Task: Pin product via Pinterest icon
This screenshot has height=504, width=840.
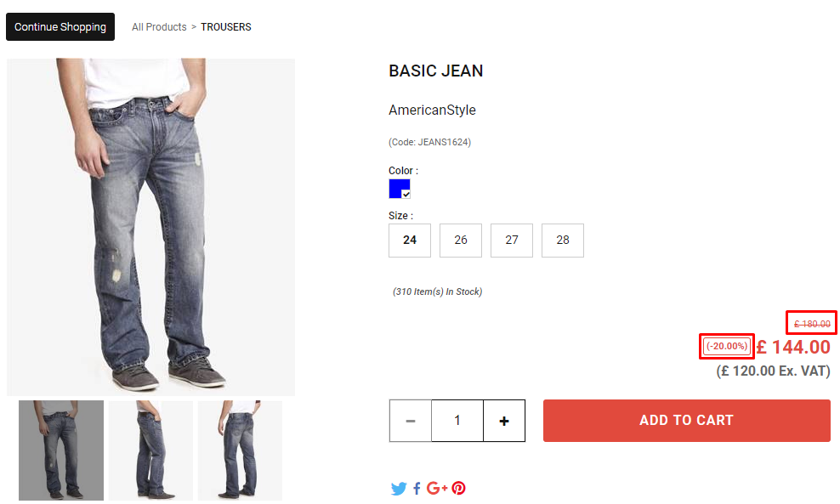Action: pyautogui.click(x=458, y=488)
